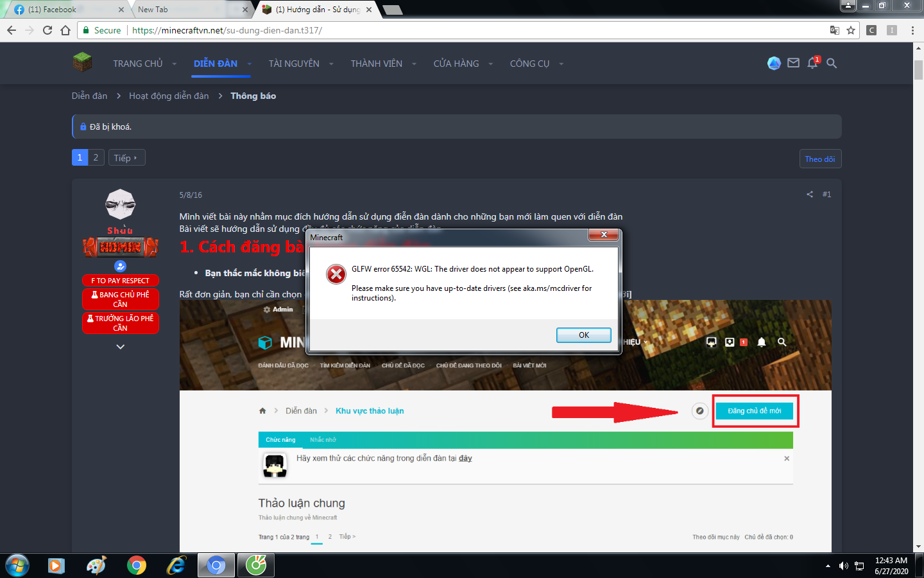
Task: Expand the CỬA HÀNG dropdown arrow
Action: pos(491,64)
